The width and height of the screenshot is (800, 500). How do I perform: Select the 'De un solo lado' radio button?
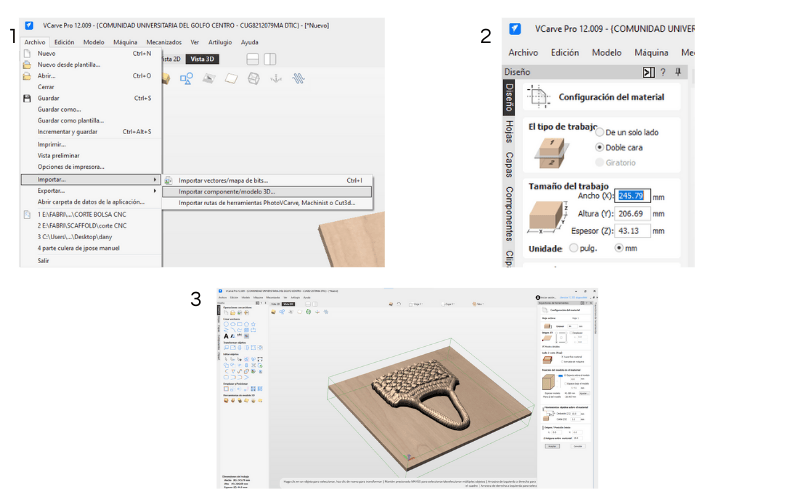point(599,131)
